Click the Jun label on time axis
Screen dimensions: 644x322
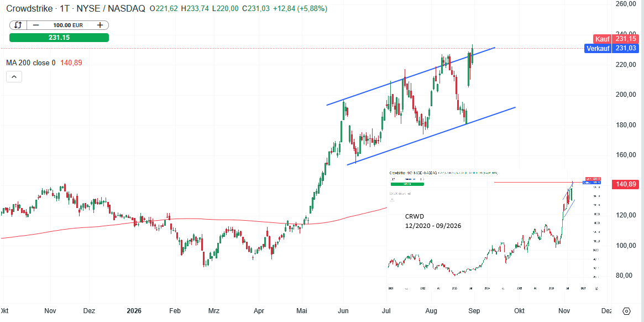point(343,310)
